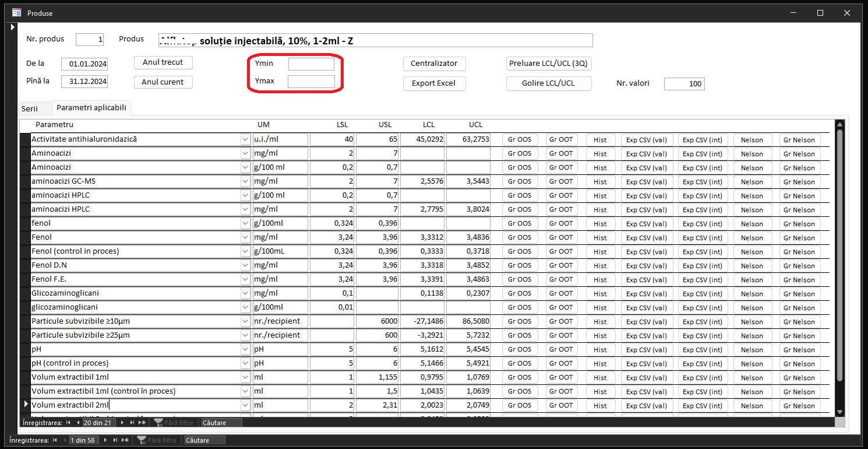Go to previous record in '20 din 21' navigator
Image resolution: width=868 pixels, height=449 pixels.
78,422
